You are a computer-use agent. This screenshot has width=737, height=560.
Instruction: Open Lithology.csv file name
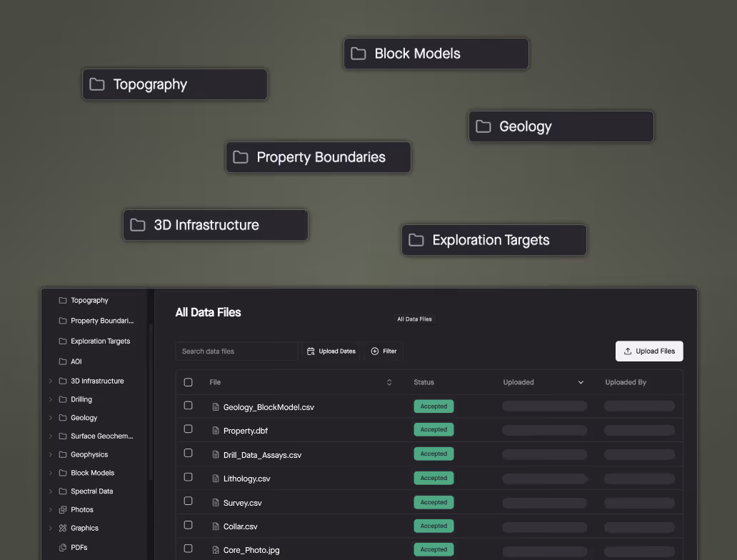click(247, 479)
